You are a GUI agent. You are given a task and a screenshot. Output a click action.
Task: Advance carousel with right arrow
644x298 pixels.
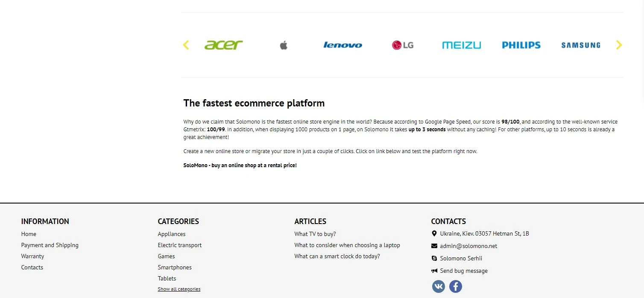coord(618,44)
